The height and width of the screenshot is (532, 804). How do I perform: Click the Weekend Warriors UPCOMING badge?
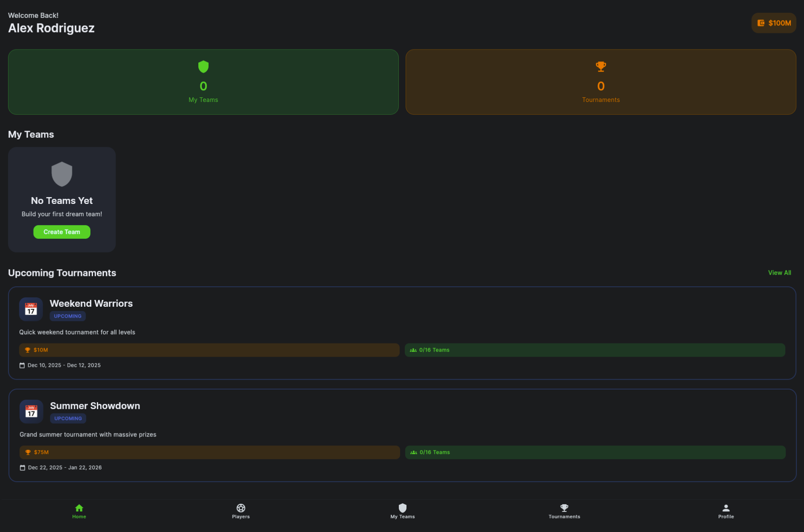[67, 316]
